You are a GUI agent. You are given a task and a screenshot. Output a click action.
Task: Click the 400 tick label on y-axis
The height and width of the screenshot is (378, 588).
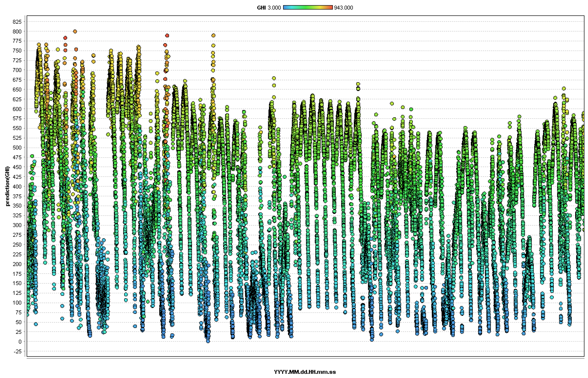pyautogui.click(x=17, y=187)
